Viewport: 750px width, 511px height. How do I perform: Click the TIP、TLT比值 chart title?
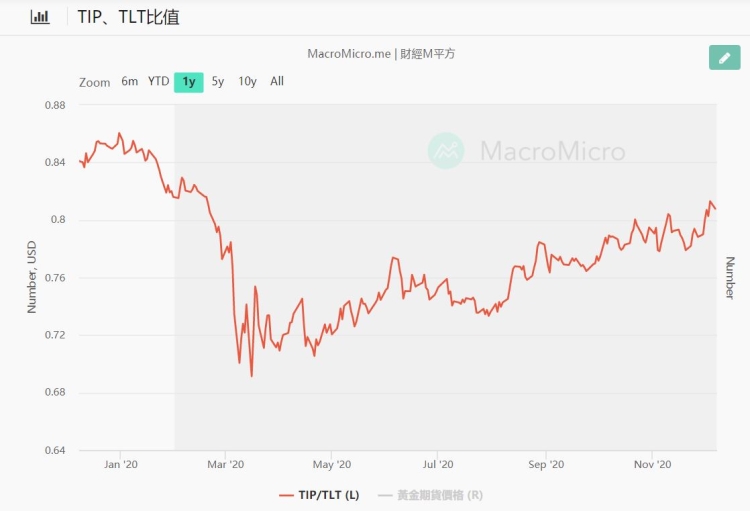129,17
